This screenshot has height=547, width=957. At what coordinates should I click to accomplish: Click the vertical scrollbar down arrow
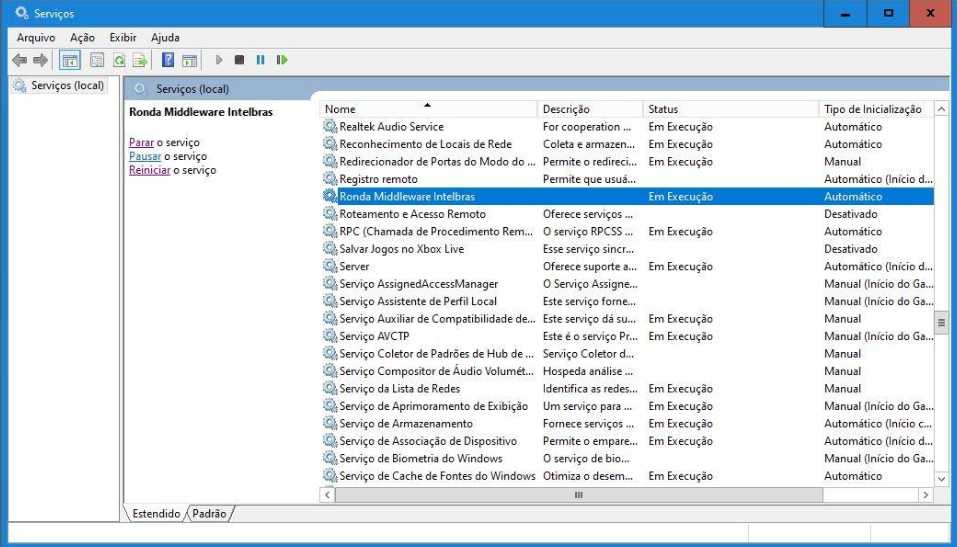(941, 479)
